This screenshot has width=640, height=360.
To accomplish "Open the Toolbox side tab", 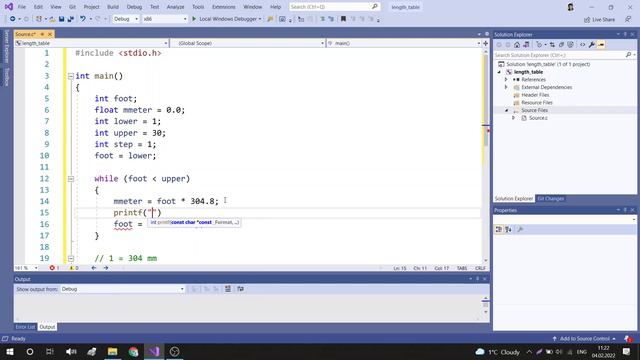I will [6, 77].
